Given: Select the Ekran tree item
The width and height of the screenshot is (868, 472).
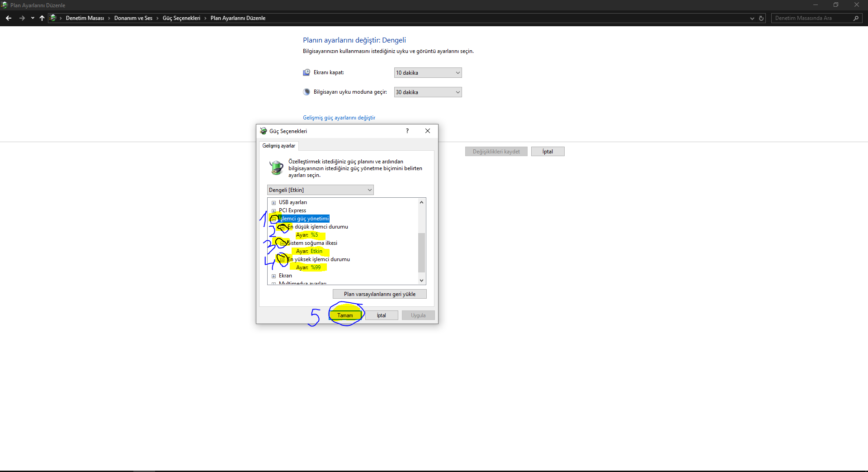Looking at the screenshot, I should click(285, 276).
